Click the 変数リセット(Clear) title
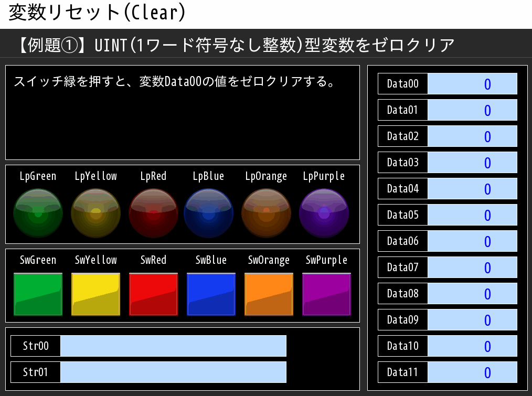Viewport: 532px width, 396px height. coord(97,13)
